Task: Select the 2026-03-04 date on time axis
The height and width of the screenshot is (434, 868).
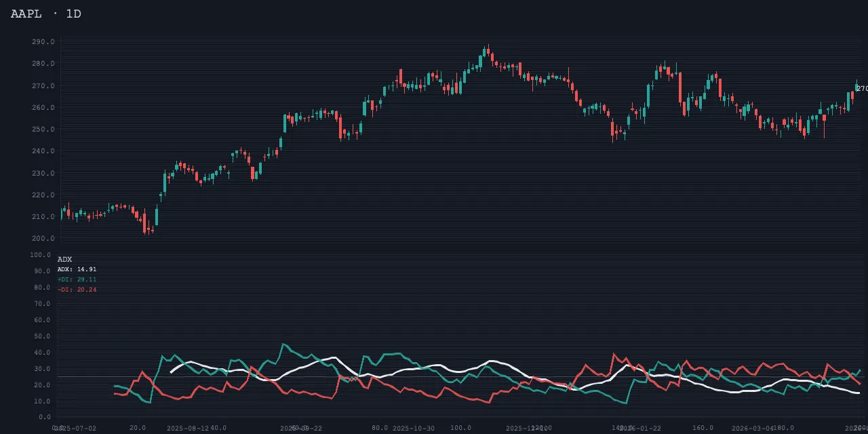Action: click(753, 429)
